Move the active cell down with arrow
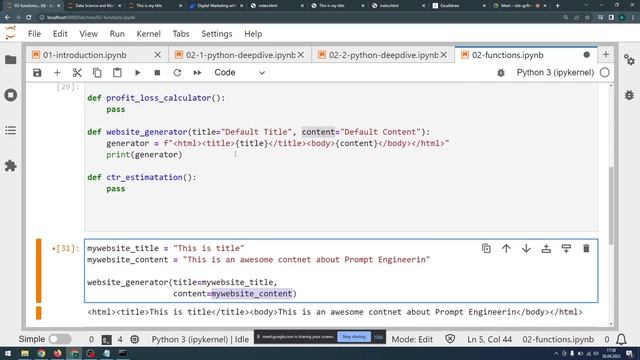Image resolution: width=640 pixels, height=360 pixels. (526, 249)
